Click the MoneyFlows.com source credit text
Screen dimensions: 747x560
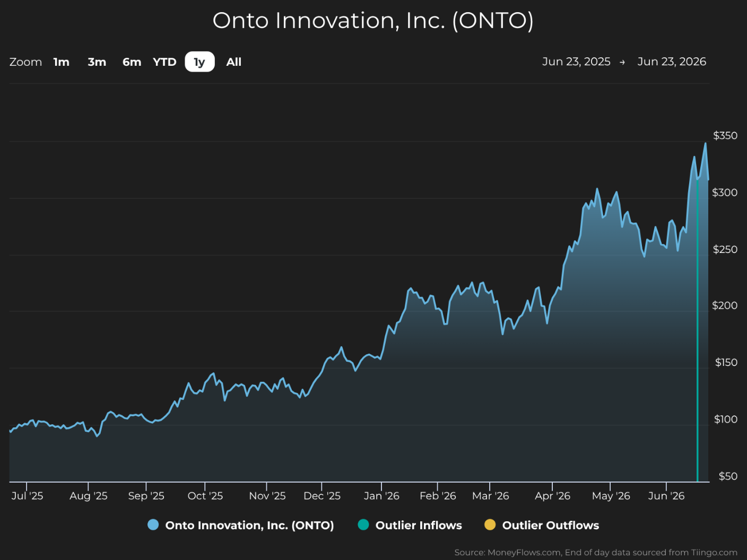coord(596,553)
